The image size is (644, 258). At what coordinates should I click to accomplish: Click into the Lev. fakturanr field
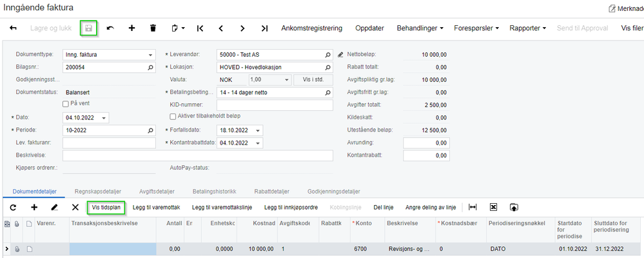(109, 143)
